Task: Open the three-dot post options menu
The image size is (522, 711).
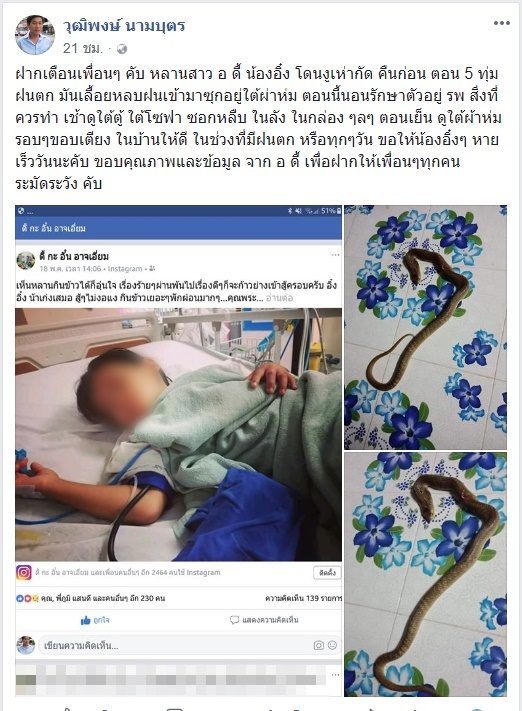Action: pos(502,23)
